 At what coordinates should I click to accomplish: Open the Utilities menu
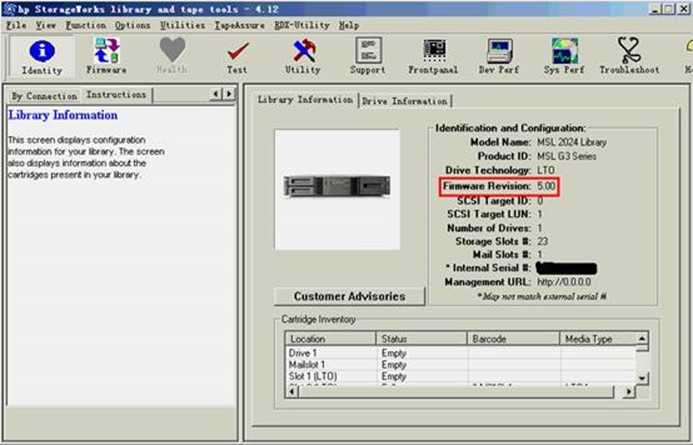tap(183, 26)
